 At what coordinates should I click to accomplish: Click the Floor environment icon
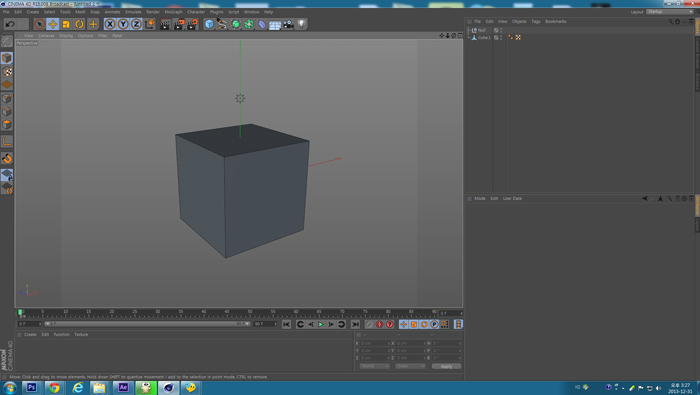coord(275,24)
